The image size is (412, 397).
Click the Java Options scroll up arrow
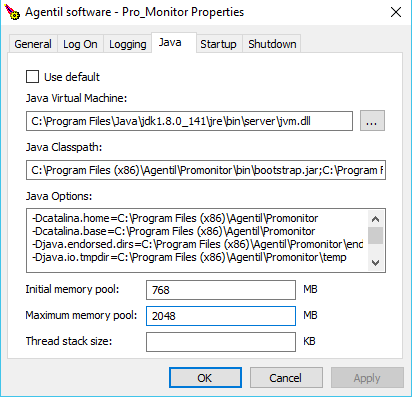pos(376,219)
